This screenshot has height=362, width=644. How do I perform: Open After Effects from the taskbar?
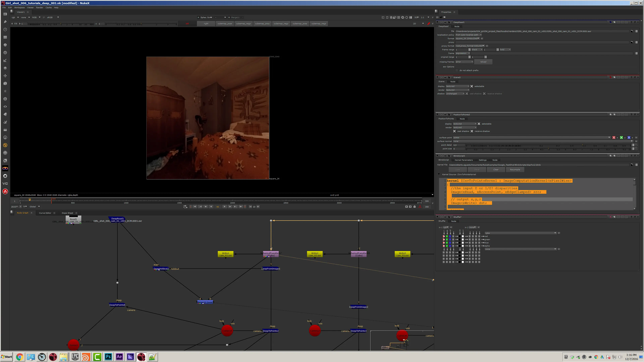tap(119, 357)
